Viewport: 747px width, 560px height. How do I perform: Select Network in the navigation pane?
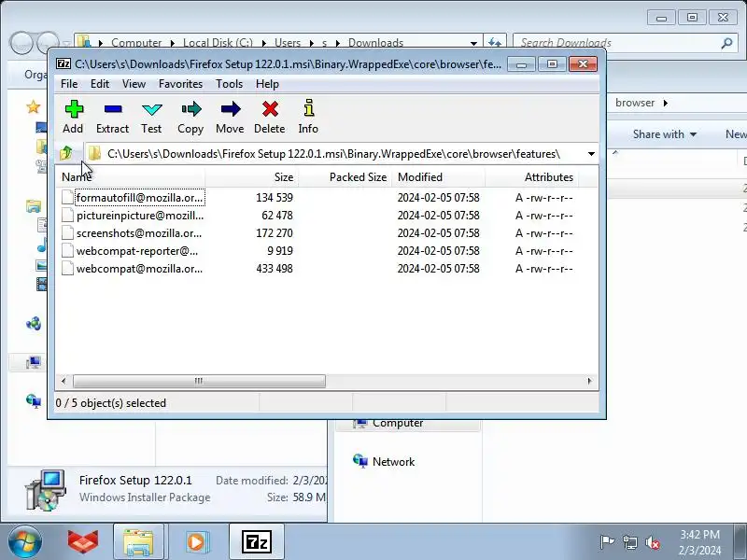393,461
